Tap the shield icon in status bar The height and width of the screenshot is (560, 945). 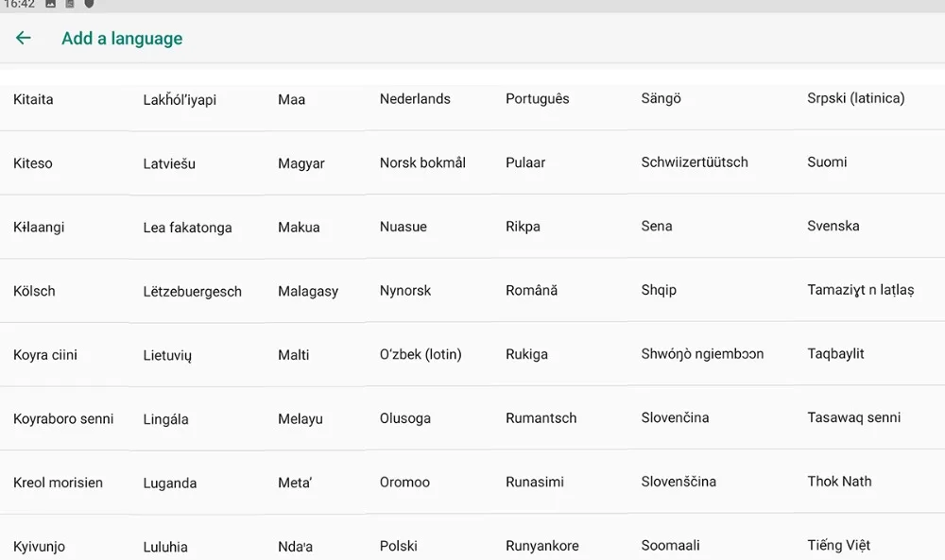pos(89,4)
